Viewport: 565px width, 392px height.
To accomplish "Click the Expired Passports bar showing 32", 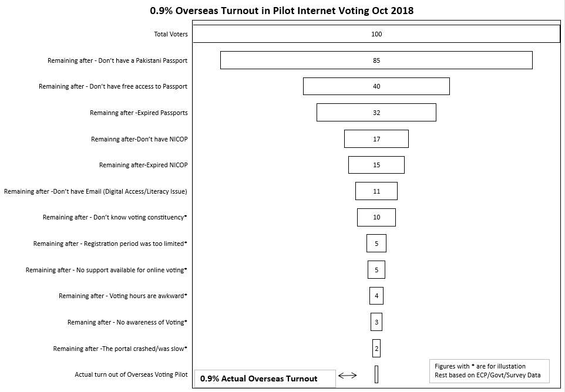I will pos(376,113).
